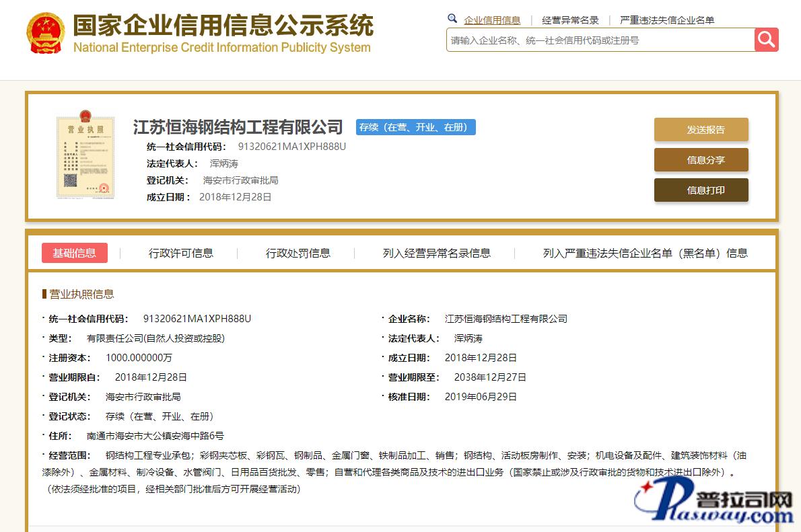
Task: Select the 企业信用信息 search category
Action: [492, 20]
